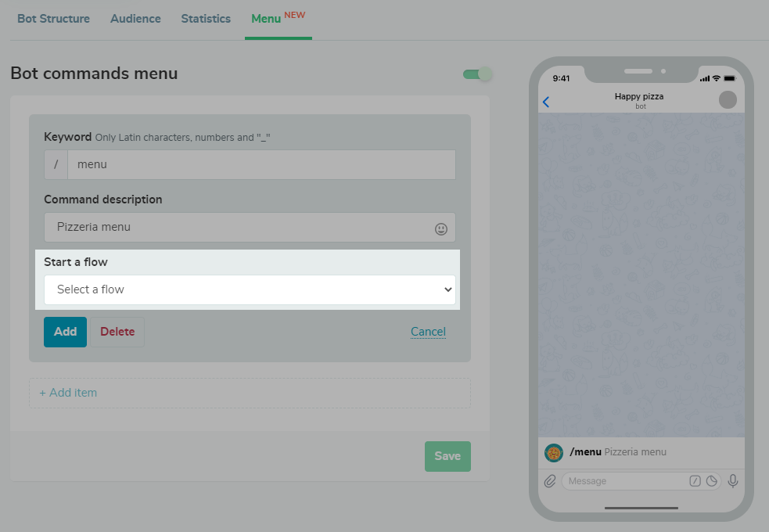Click + Add item
This screenshot has width=769, height=532.
pyautogui.click(x=250, y=393)
